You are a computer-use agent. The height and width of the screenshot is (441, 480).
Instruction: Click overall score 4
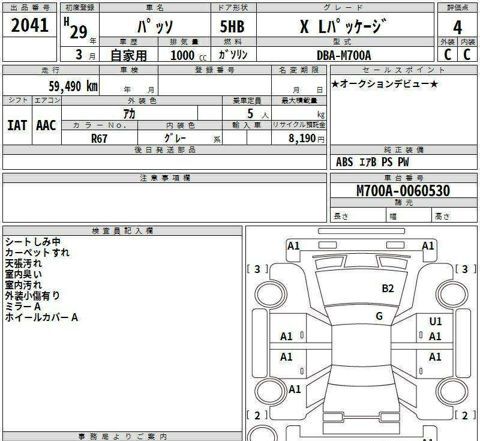pyautogui.click(x=457, y=27)
